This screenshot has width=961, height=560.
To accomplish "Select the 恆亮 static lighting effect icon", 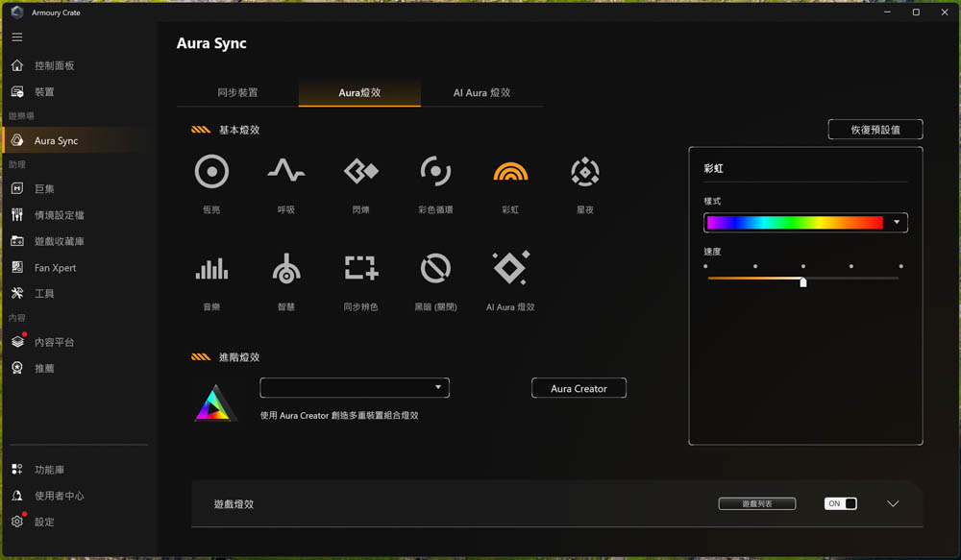I will point(211,173).
